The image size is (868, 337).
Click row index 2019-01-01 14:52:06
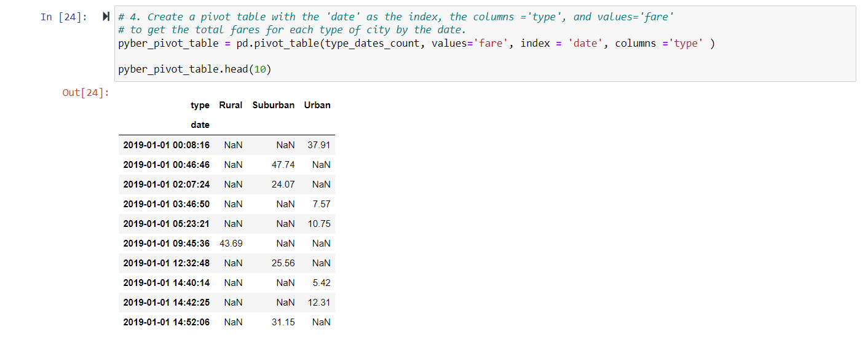167,322
